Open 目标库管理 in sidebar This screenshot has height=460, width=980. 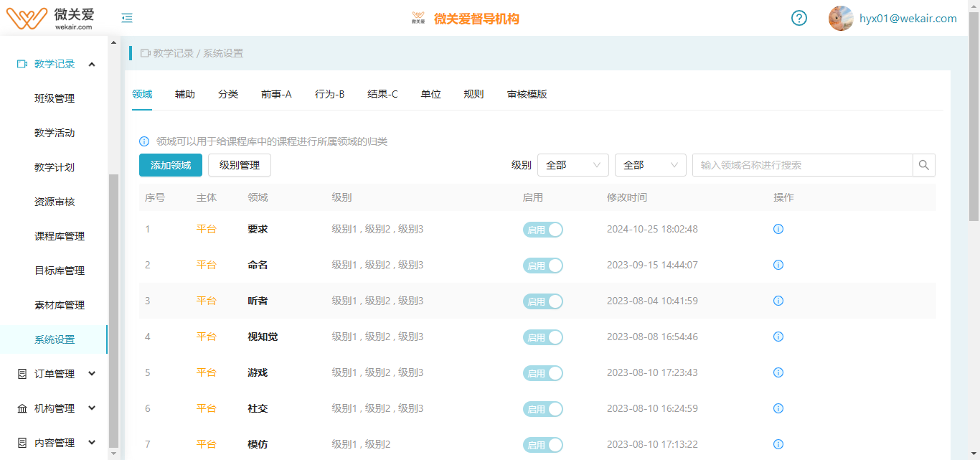pyautogui.click(x=60, y=271)
